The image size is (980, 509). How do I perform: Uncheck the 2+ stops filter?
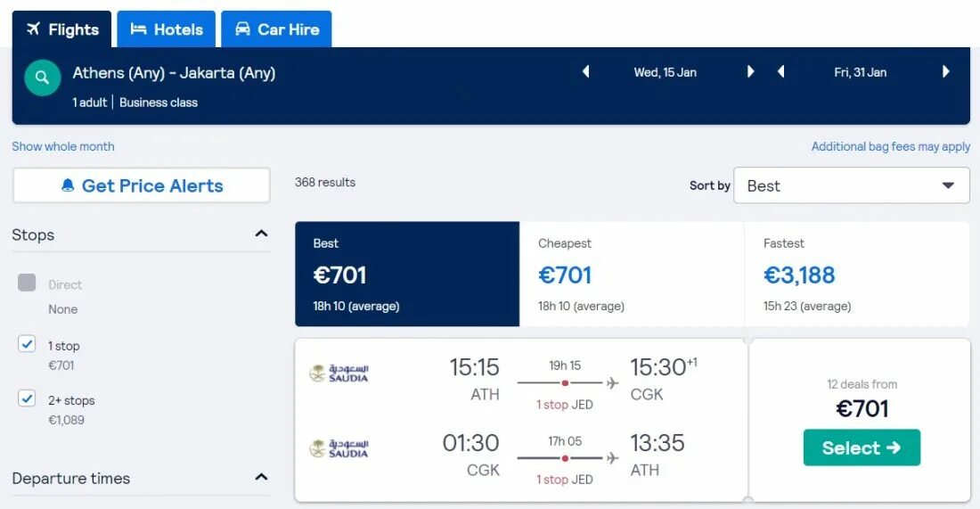(27, 398)
